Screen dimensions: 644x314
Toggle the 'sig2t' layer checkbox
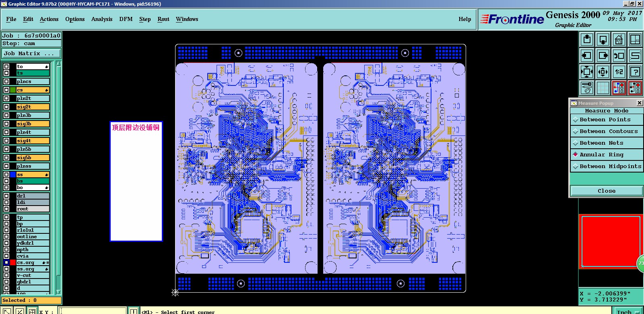[x=6, y=107]
